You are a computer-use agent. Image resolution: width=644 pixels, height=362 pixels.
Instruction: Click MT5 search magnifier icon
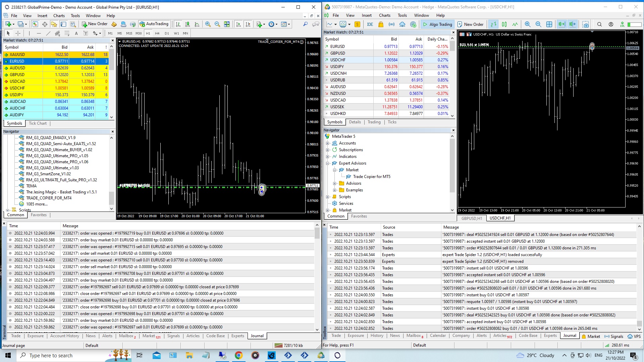point(599,24)
